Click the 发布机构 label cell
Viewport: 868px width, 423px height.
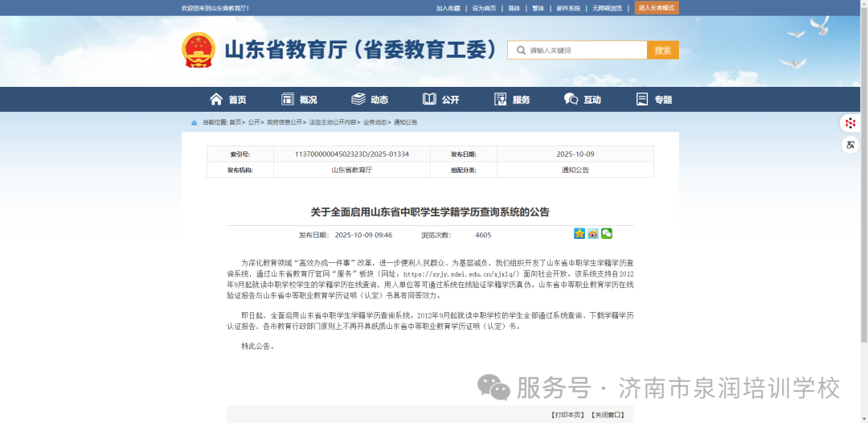240,170
